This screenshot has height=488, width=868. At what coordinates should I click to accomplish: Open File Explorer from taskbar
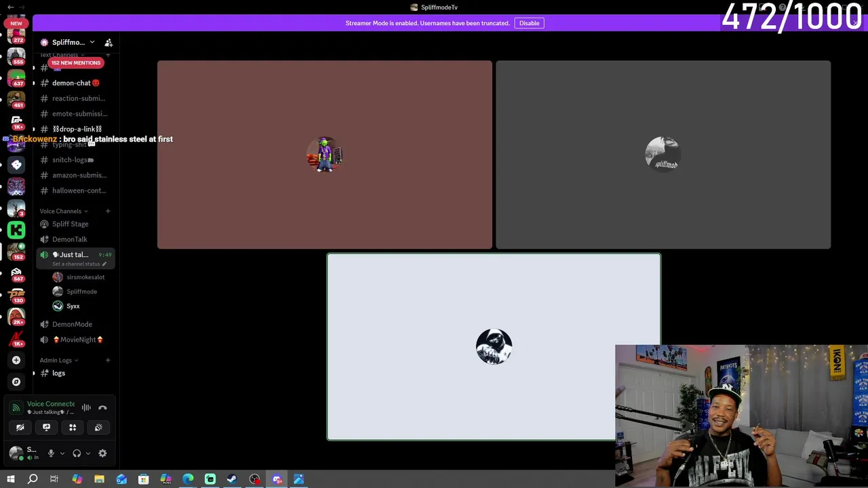click(99, 479)
